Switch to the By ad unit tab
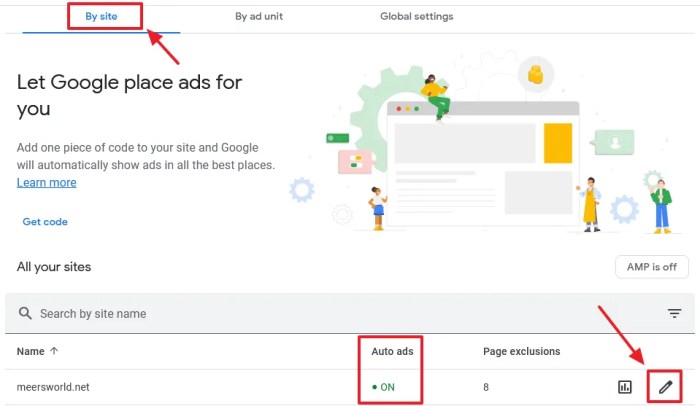Viewport: 700px width, 406px height. 259,17
